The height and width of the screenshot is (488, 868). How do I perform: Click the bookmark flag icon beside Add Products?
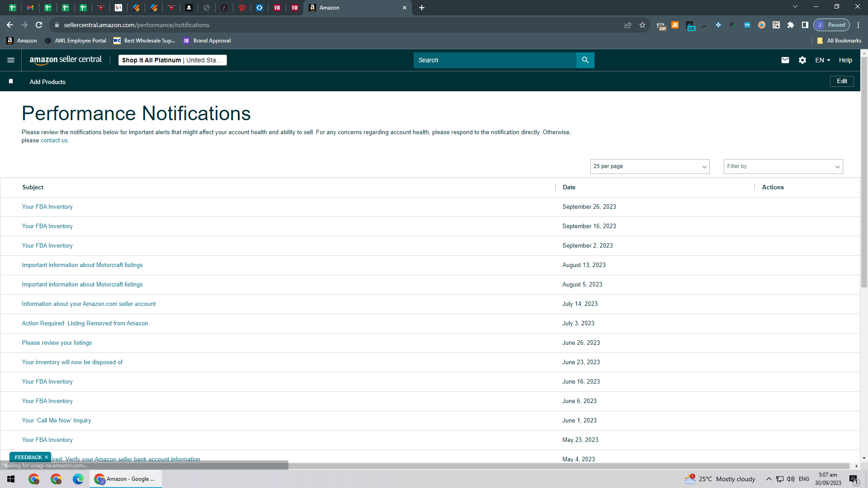pos(11,81)
